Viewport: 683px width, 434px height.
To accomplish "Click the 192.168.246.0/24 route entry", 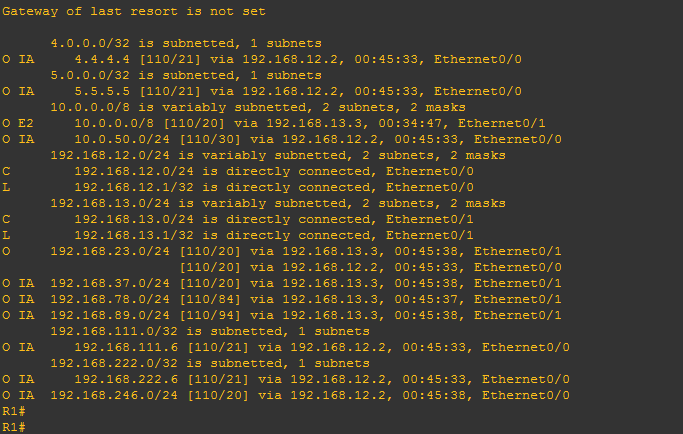I will (286, 395).
